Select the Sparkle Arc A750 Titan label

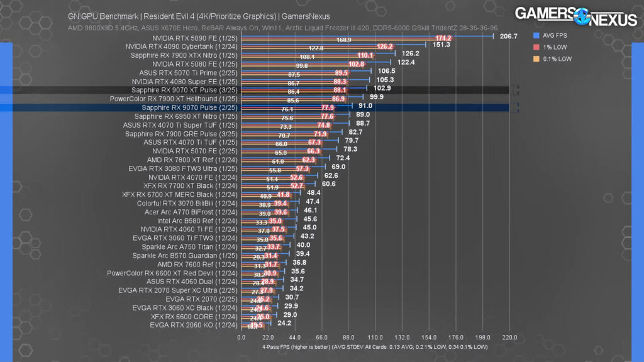tap(190, 247)
